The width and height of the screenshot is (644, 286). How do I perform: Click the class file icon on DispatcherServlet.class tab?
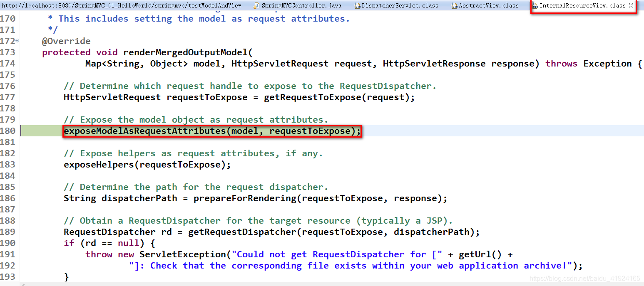click(x=356, y=5)
